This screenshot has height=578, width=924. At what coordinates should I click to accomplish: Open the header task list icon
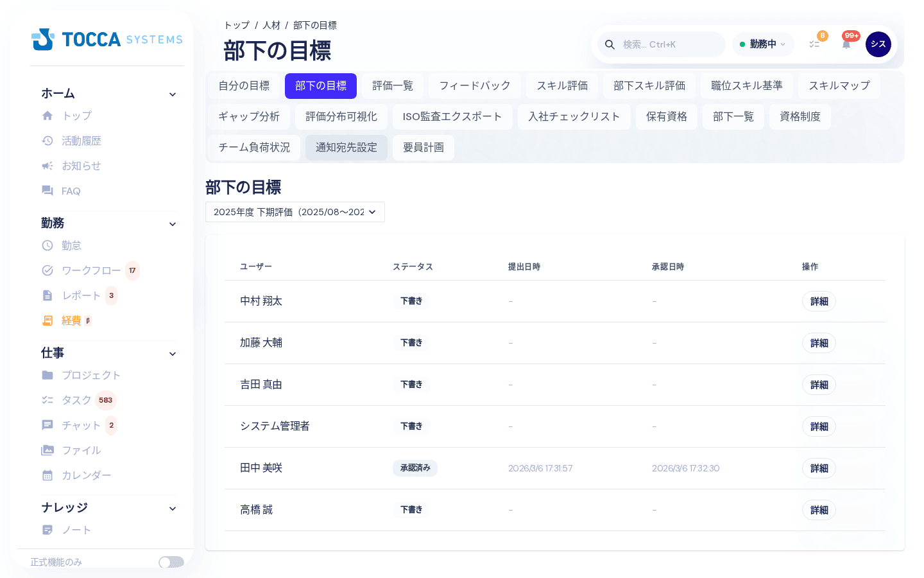pyautogui.click(x=814, y=44)
